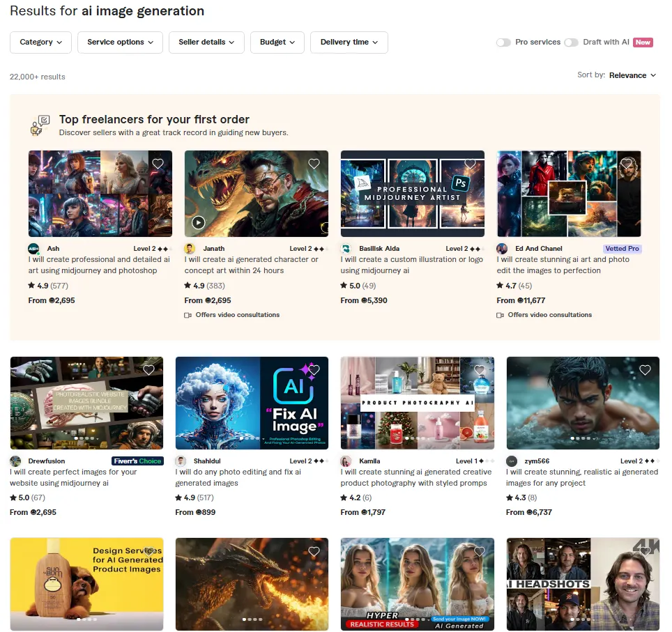Viewport: 672px width, 632px height.
Task: Open the Seller details filter menu
Action: tap(206, 43)
